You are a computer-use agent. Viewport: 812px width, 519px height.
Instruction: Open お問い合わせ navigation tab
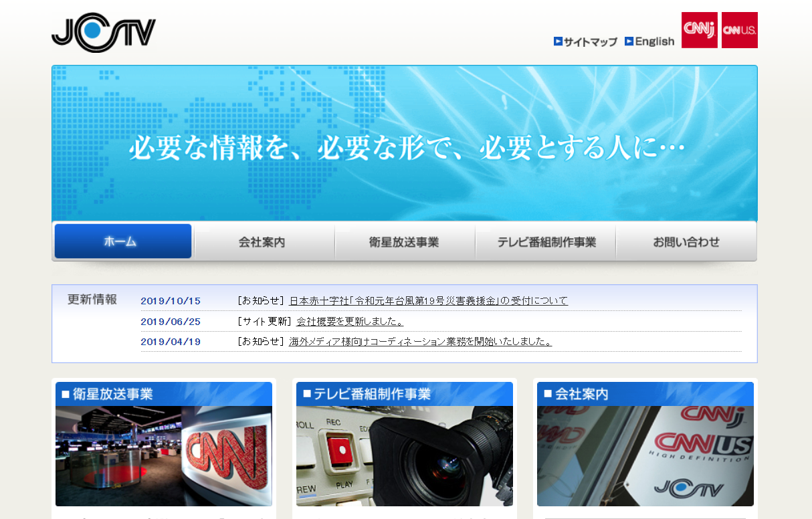(x=686, y=242)
